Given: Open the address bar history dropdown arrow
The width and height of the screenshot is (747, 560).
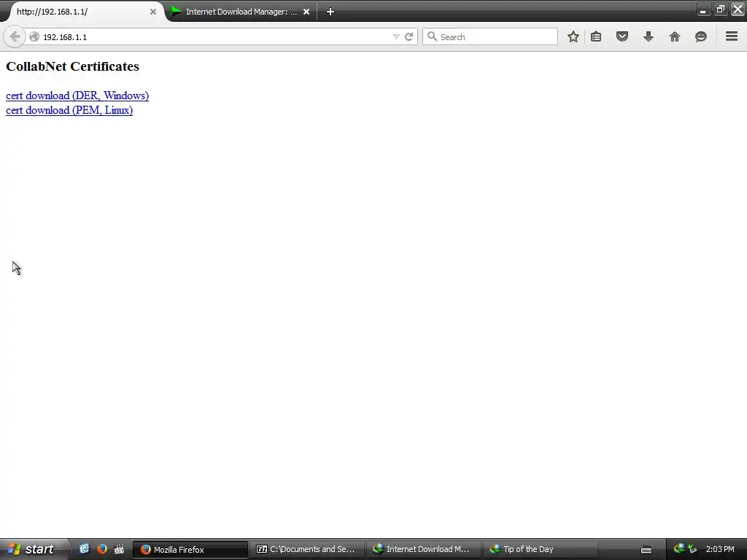Looking at the screenshot, I should (396, 36).
